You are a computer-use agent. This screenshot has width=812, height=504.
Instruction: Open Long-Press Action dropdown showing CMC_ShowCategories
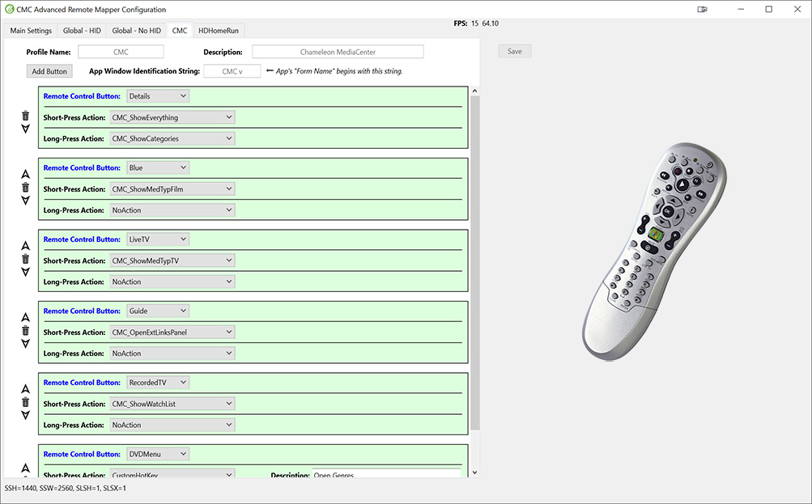click(x=172, y=138)
